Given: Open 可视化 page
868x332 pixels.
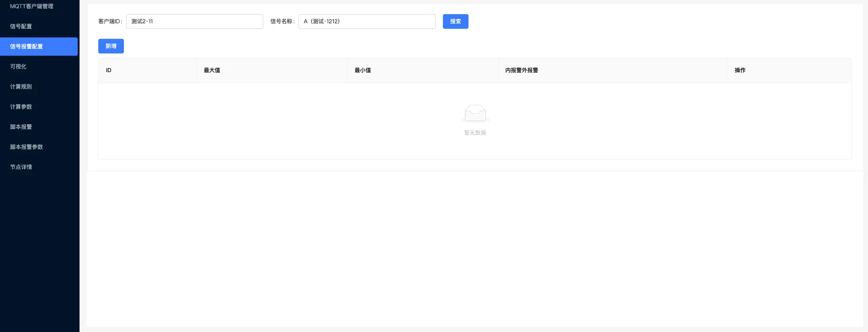Looking at the screenshot, I should coord(18,67).
